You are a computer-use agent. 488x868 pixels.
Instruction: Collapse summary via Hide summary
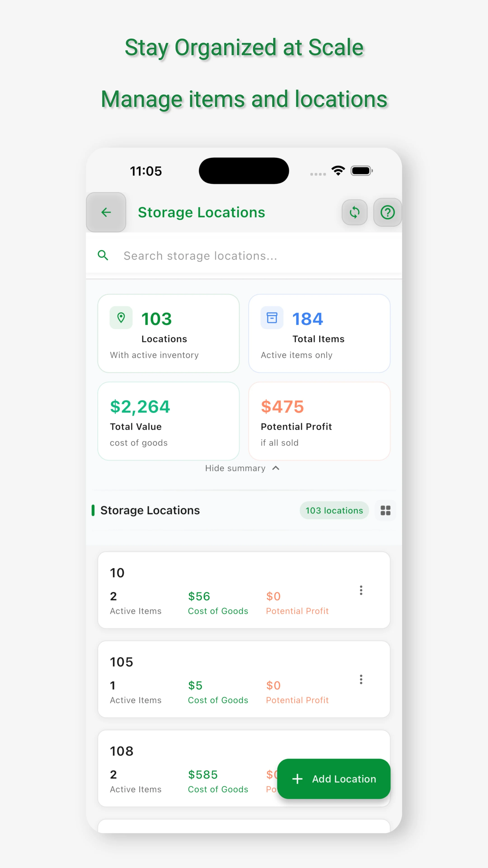(x=242, y=468)
